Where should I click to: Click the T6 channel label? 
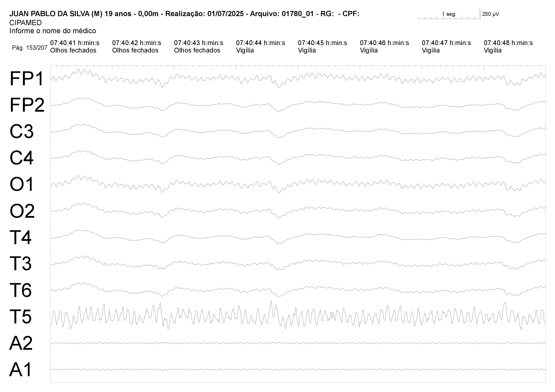click(x=21, y=290)
